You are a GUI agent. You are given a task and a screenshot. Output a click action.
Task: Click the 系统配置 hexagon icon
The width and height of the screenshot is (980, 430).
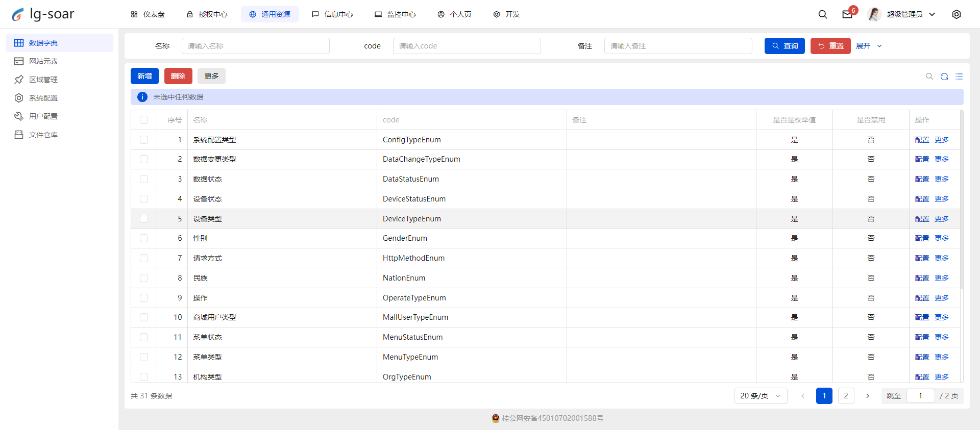[19, 98]
